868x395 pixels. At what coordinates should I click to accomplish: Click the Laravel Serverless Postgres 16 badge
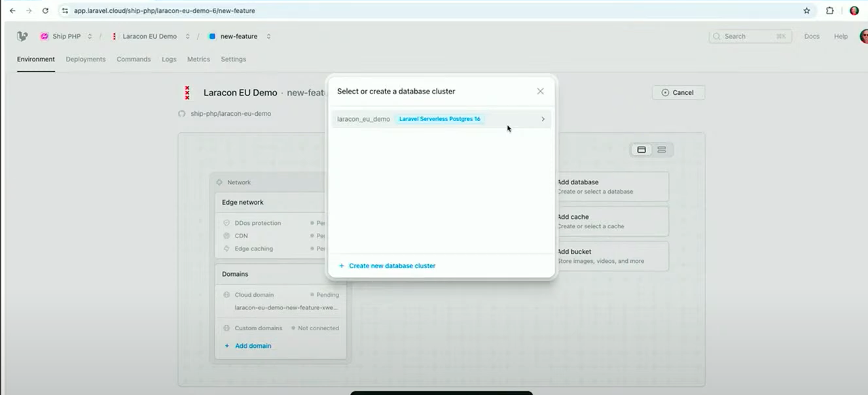[x=440, y=119]
